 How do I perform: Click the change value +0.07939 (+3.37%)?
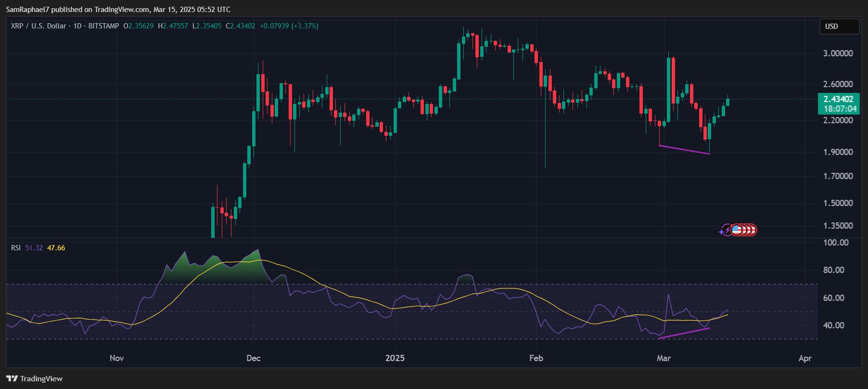289,26
